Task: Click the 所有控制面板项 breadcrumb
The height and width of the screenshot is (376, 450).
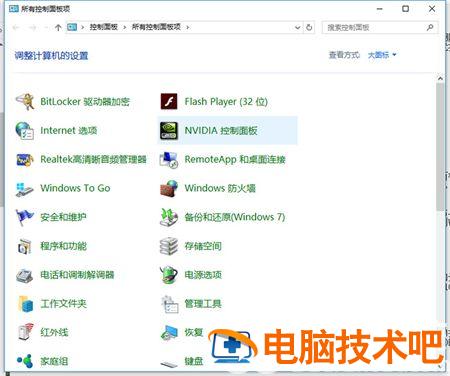Action: pyautogui.click(x=156, y=27)
